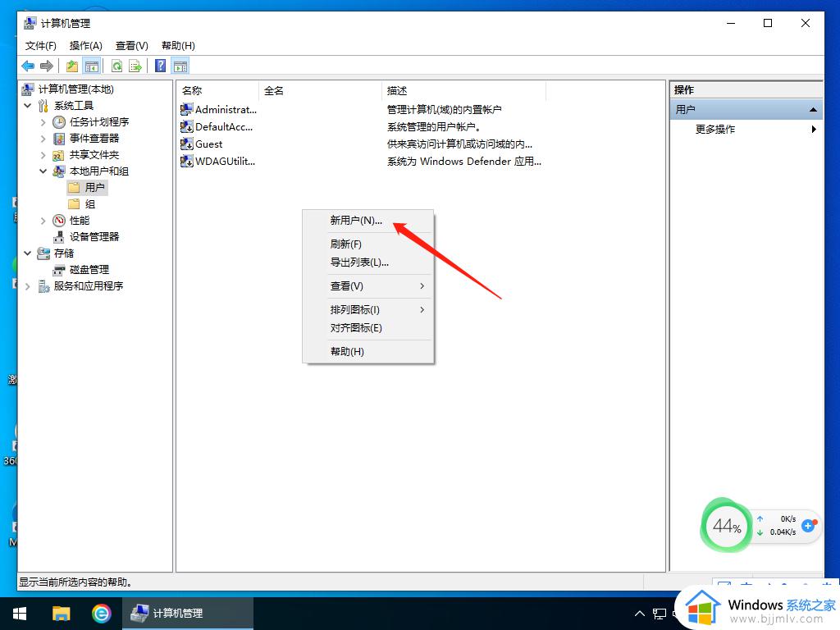Viewport: 840px width, 630px height.
Task: Open the 文件(F) menu
Action: 41,46
